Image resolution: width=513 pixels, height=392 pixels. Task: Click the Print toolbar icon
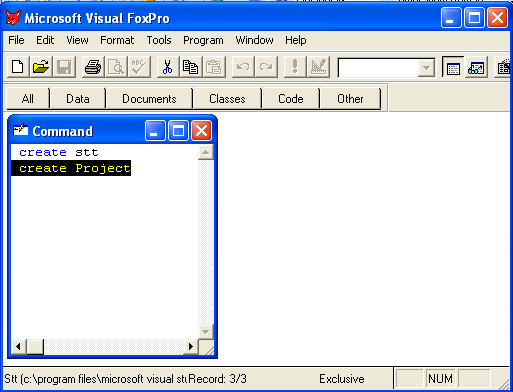[x=93, y=67]
